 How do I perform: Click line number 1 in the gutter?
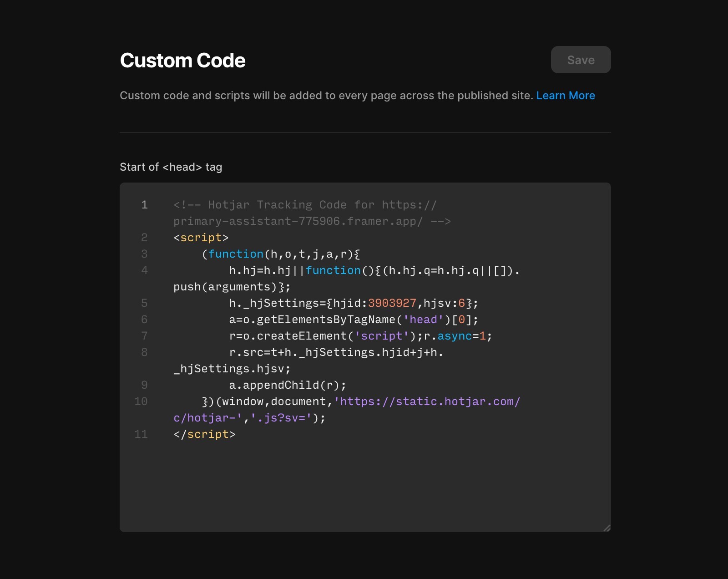coord(145,205)
